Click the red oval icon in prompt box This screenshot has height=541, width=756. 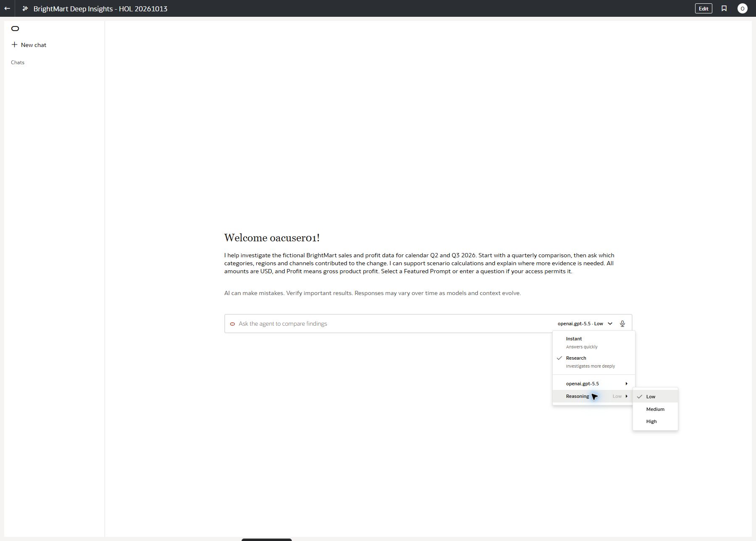[x=232, y=324]
